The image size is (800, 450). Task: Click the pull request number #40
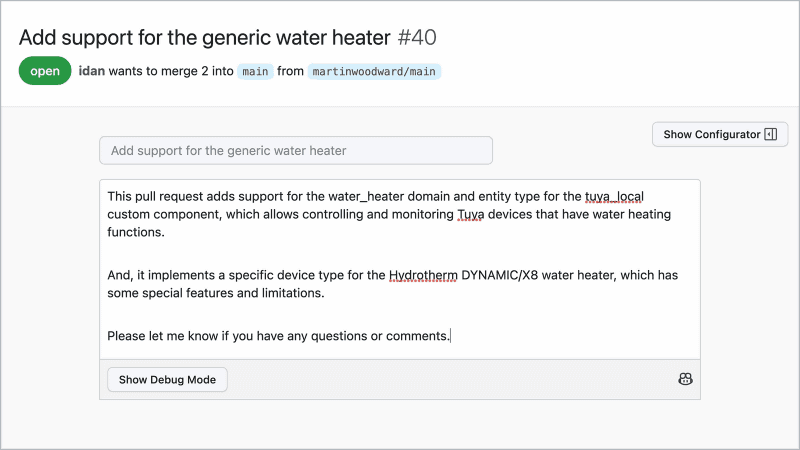(417, 38)
